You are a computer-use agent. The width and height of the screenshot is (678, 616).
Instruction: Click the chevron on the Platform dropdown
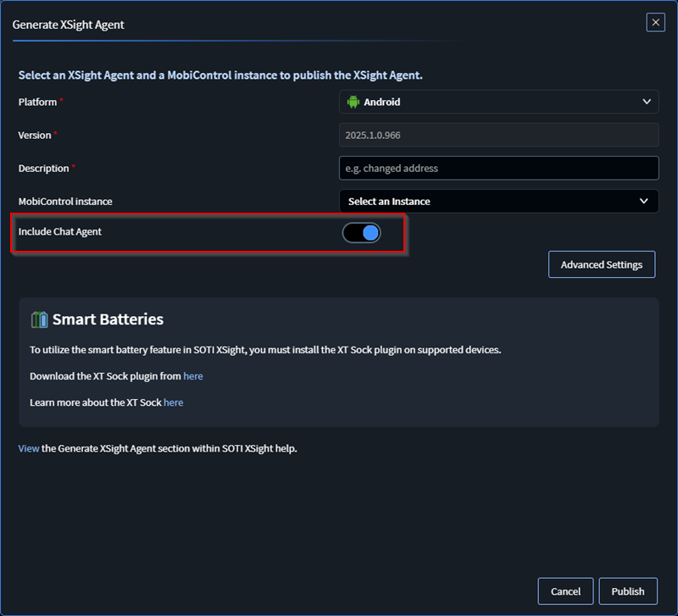[647, 101]
